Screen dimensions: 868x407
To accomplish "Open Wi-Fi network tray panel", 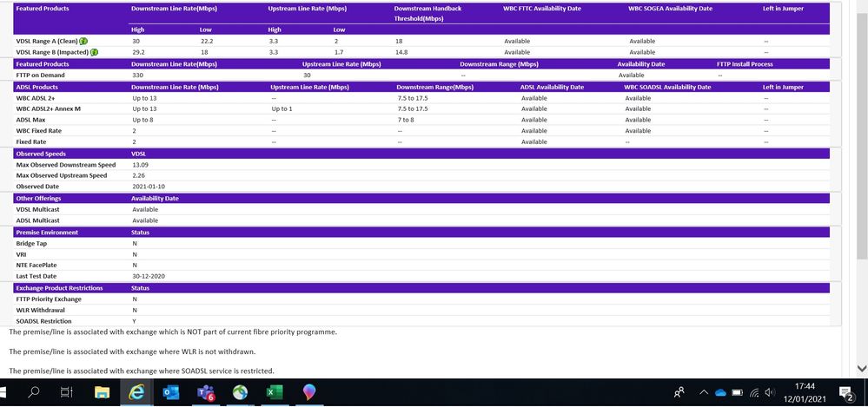I will [x=753, y=392].
